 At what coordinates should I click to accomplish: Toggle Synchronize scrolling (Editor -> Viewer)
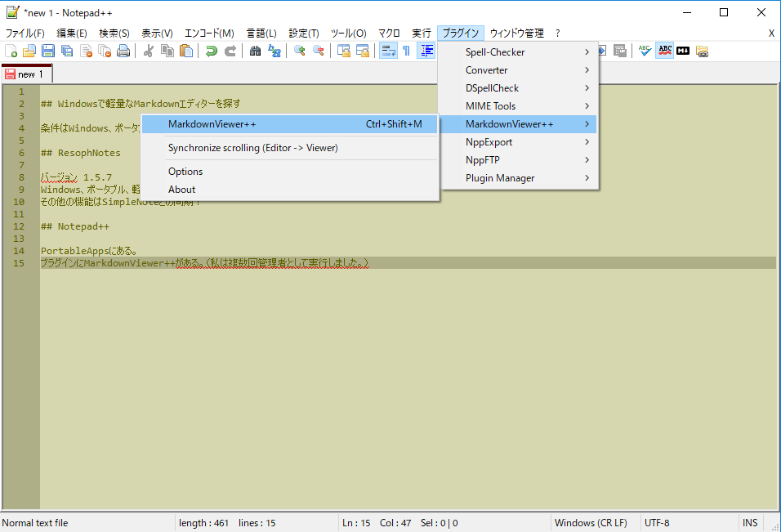pos(290,147)
